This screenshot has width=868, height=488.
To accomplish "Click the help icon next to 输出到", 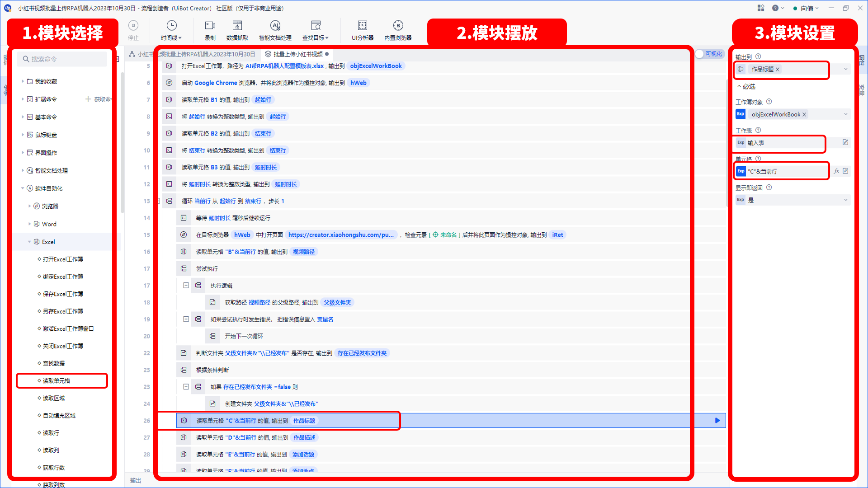I will 758,56.
